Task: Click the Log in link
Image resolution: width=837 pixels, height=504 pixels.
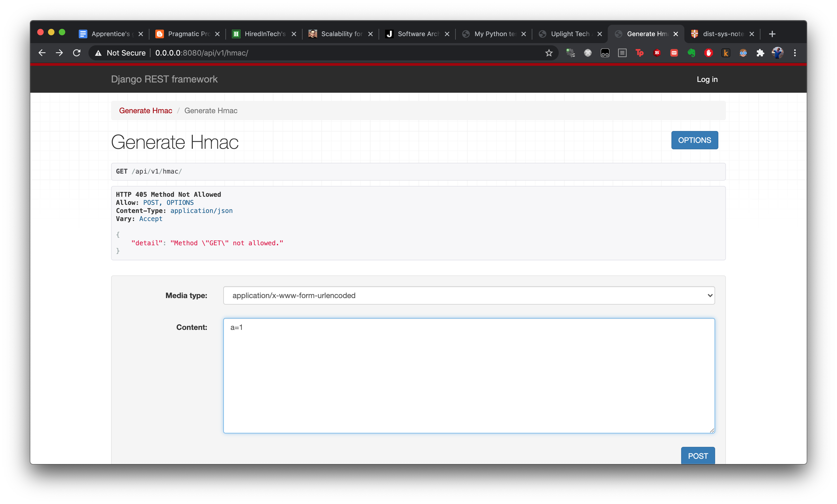Action: 707,79
